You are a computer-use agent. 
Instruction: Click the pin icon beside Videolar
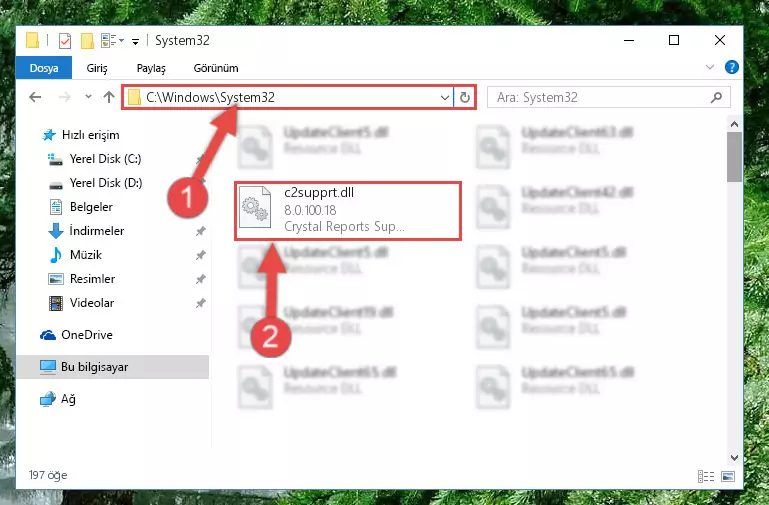pyautogui.click(x=201, y=303)
